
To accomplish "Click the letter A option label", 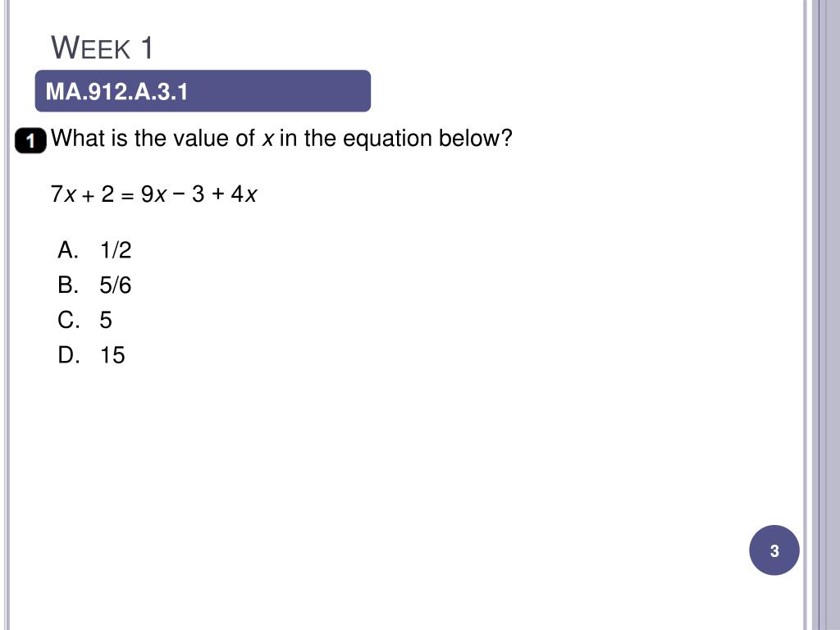I will [68, 250].
